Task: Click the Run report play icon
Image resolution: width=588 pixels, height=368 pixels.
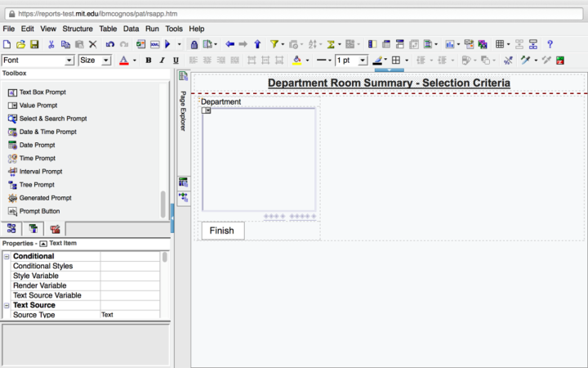Action: (x=167, y=44)
